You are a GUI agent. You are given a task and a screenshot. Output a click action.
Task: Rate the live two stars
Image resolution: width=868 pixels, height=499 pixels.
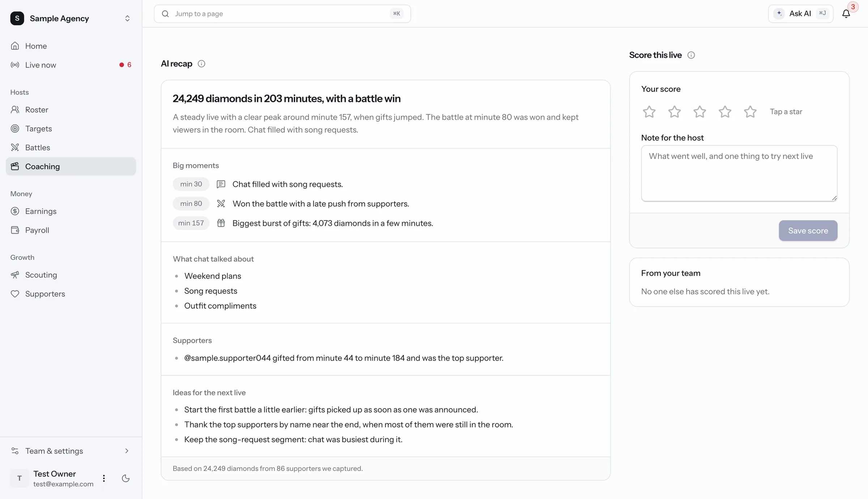pyautogui.click(x=674, y=112)
